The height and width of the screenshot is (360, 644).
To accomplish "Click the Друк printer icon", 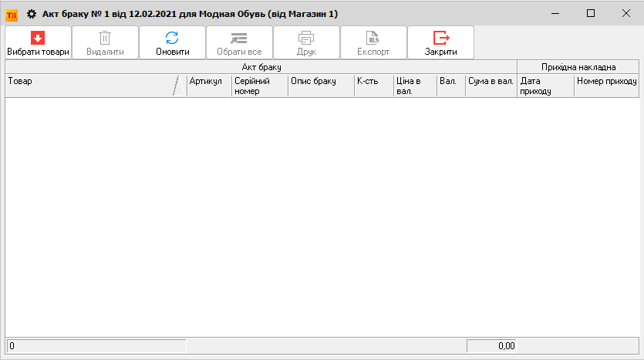I will (306, 38).
